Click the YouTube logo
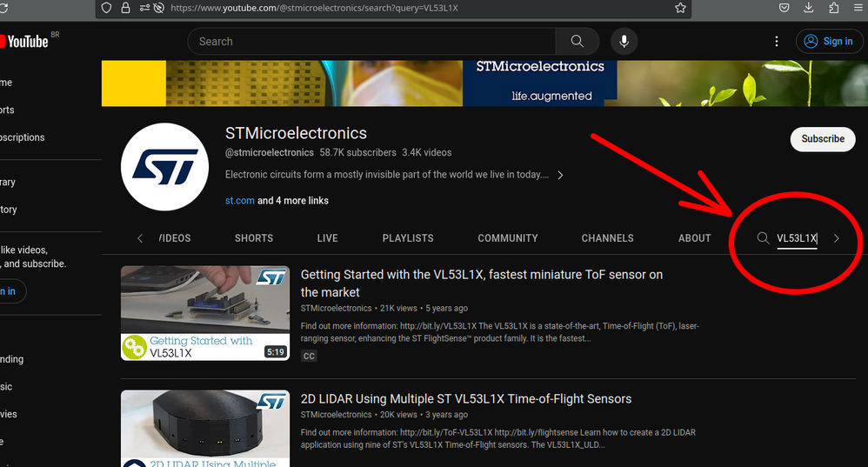Viewport: 868px width, 467px height. point(24,42)
